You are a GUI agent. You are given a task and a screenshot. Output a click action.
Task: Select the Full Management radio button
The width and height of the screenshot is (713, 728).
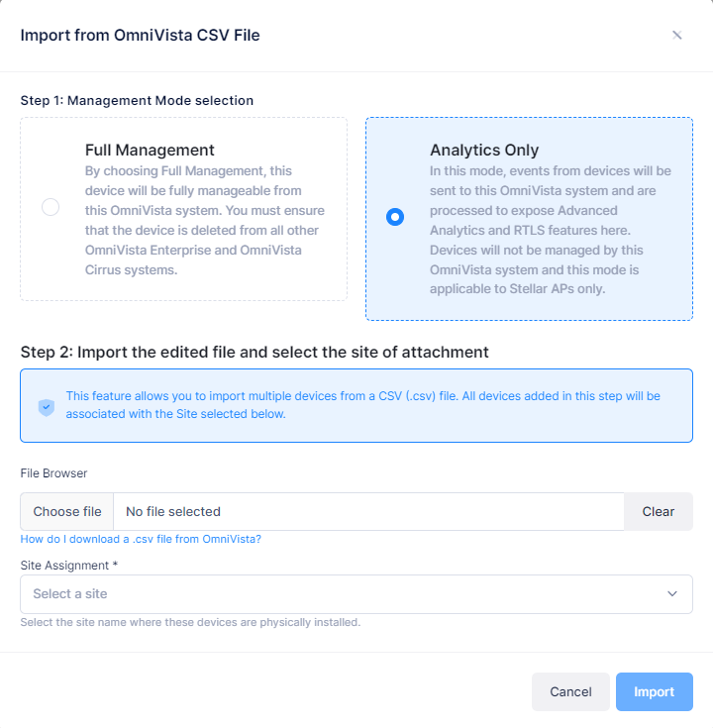(x=51, y=207)
